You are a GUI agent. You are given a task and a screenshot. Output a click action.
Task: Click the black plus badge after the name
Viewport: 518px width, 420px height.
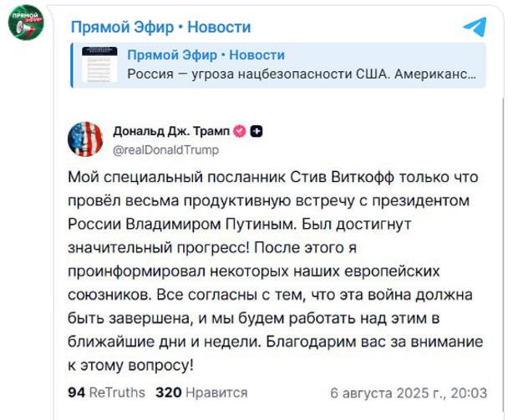[257, 131]
